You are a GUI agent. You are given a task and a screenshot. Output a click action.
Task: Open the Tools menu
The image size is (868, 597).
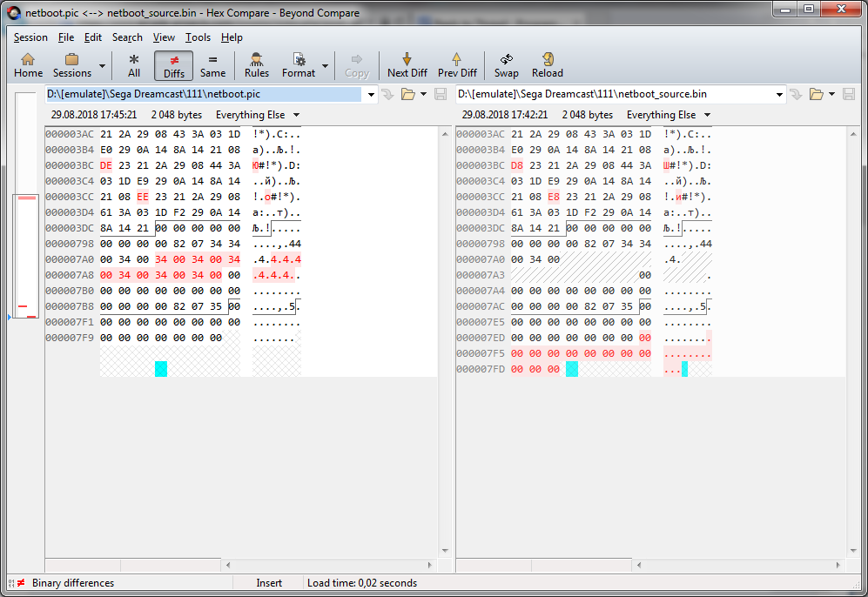tap(198, 37)
